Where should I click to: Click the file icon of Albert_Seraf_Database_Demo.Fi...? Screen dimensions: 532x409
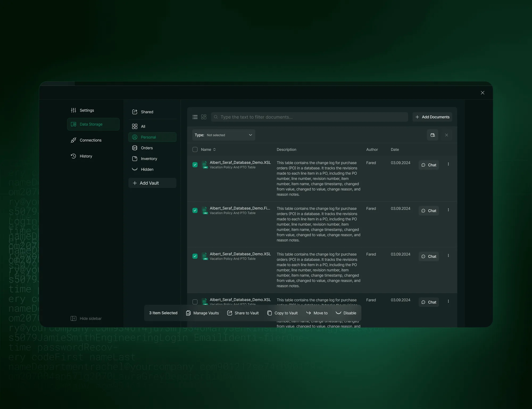pyautogui.click(x=205, y=210)
